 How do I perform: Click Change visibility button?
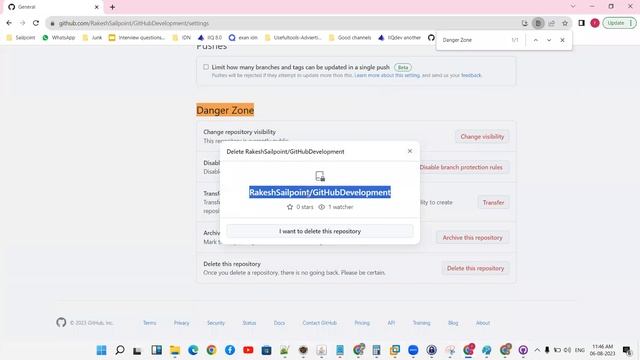pos(482,137)
